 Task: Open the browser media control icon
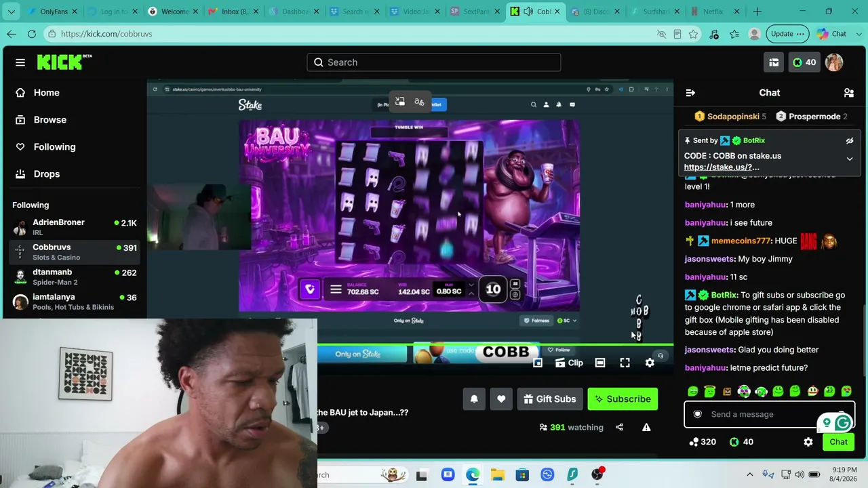[714, 34]
